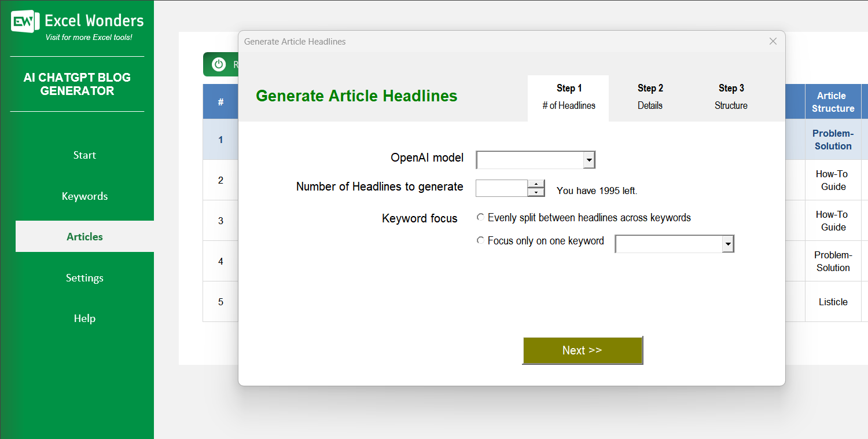868x439 pixels.
Task: Open the OpenAI model dropdown
Action: tap(589, 159)
